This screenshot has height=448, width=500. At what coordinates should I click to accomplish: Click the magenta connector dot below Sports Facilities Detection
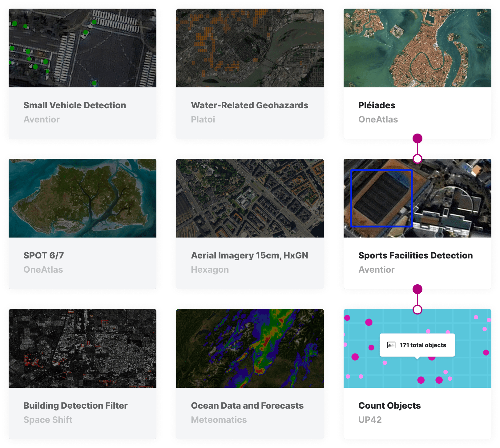pos(417,289)
